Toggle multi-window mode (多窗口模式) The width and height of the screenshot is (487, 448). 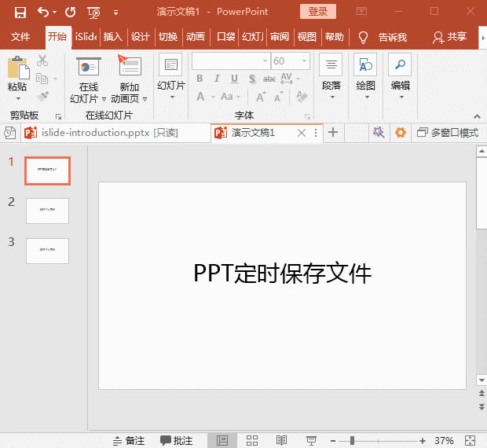coord(447,133)
